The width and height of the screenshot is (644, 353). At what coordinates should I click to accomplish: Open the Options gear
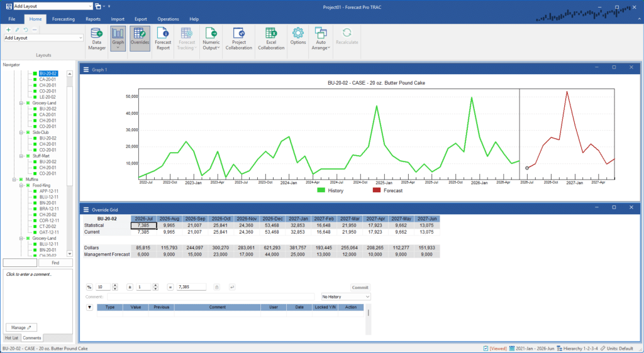298,37
